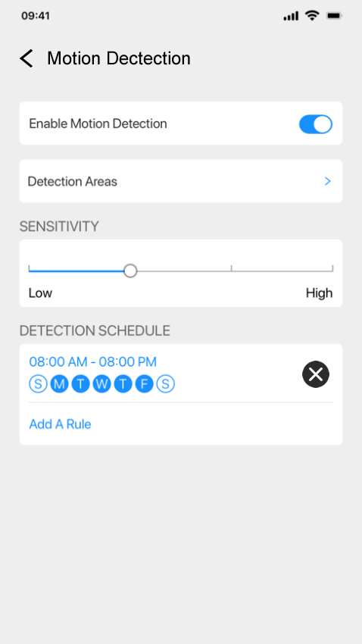Toggle the F (Friday) day circle
Screen dimensions: 362x644
point(144,384)
